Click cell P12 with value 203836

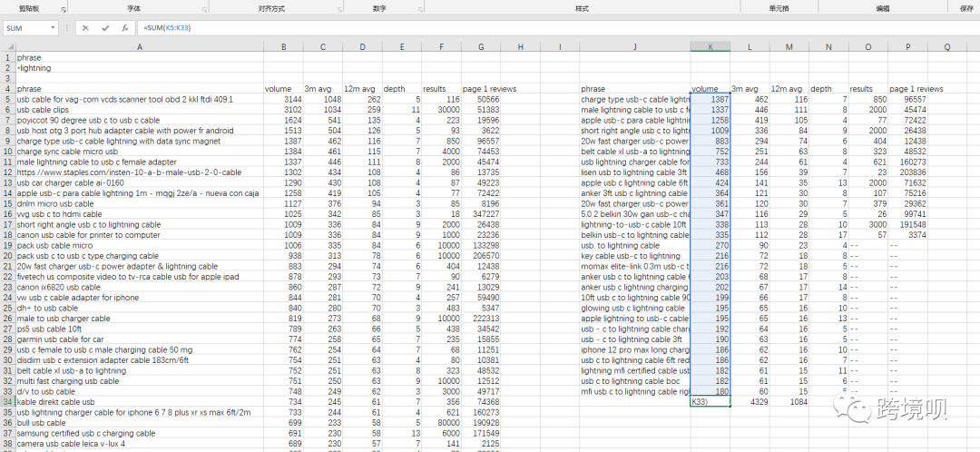(907, 172)
